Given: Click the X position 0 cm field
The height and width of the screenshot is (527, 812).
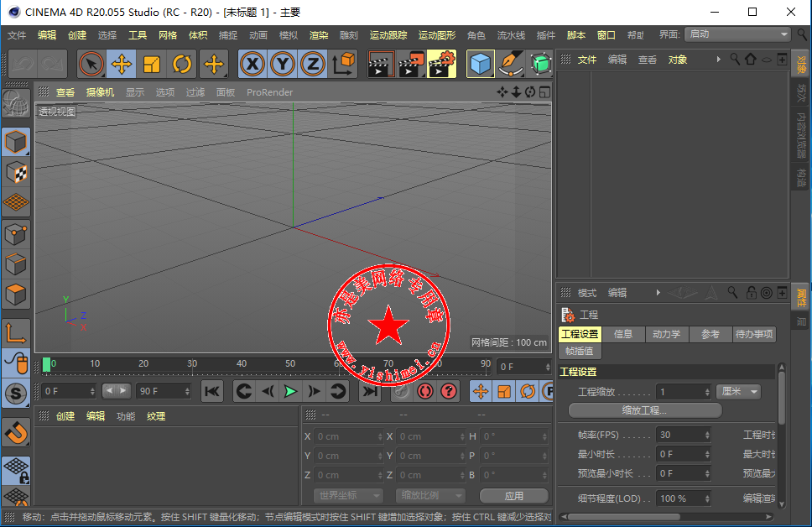Looking at the screenshot, I should pyautogui.click(x=348, y=436).
